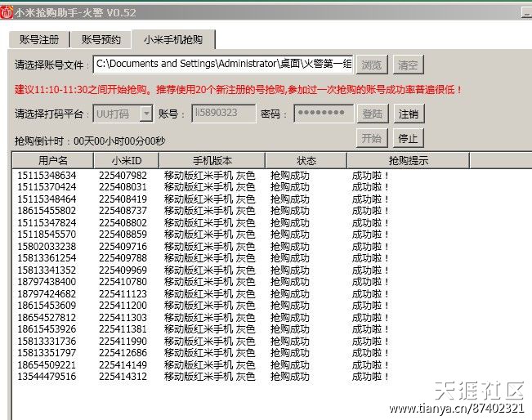Screen dimensions: 532x420
Task: Select the row for user 18615453609
Action: [203, 306]
